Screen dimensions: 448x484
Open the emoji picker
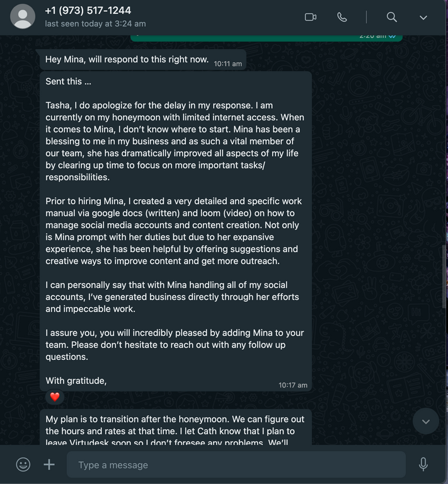pos(23,464)
